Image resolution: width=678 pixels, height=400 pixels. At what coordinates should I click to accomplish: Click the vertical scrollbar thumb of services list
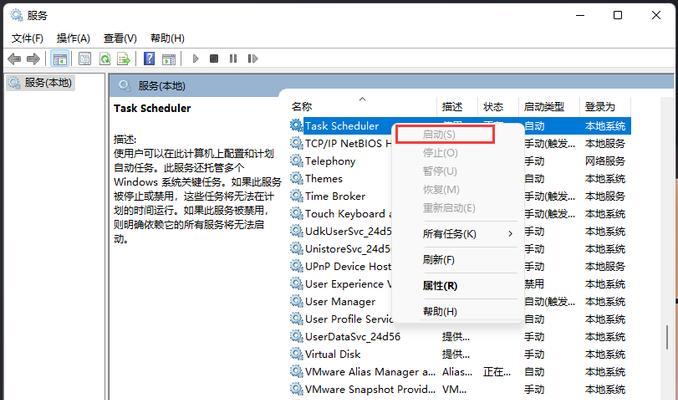click(667, 337)
